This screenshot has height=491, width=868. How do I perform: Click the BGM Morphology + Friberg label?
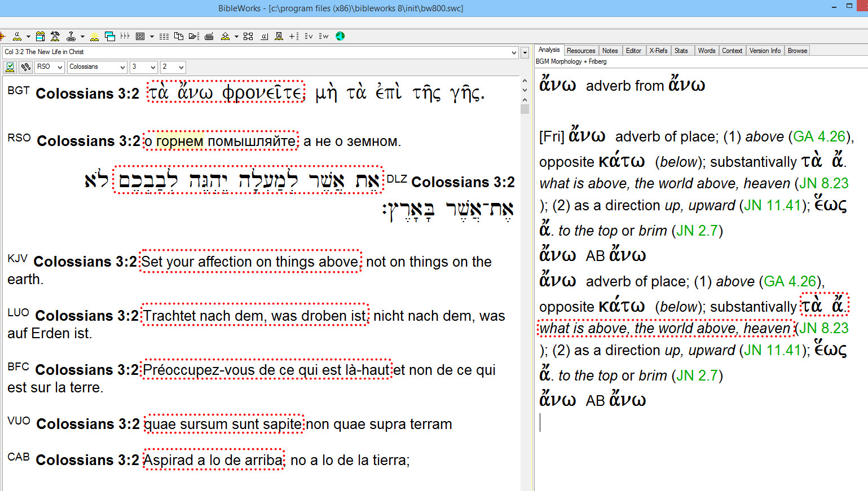571,61
